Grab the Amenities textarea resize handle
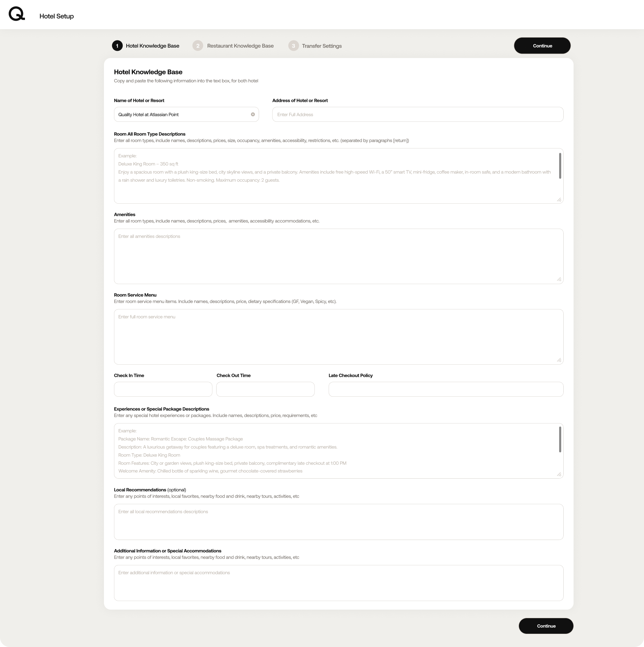The height and width of the screenshot is (647, 644). 559,279
